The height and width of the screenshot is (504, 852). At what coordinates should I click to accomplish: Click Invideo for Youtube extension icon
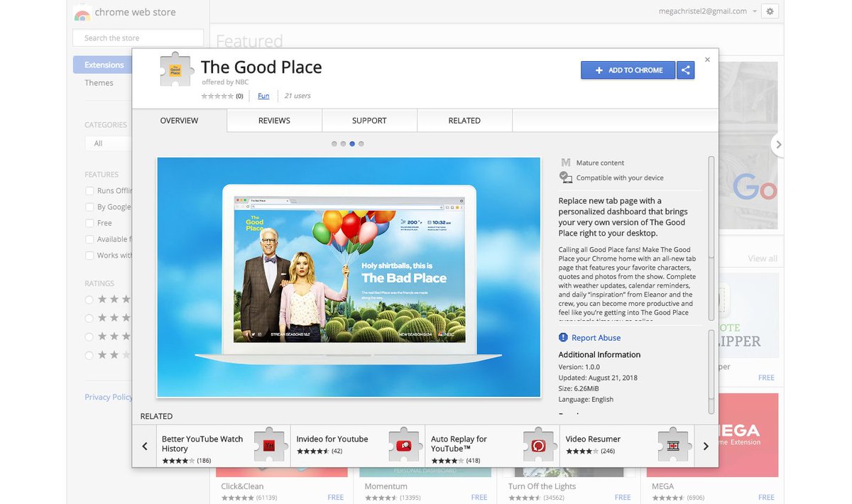(405, 445)
